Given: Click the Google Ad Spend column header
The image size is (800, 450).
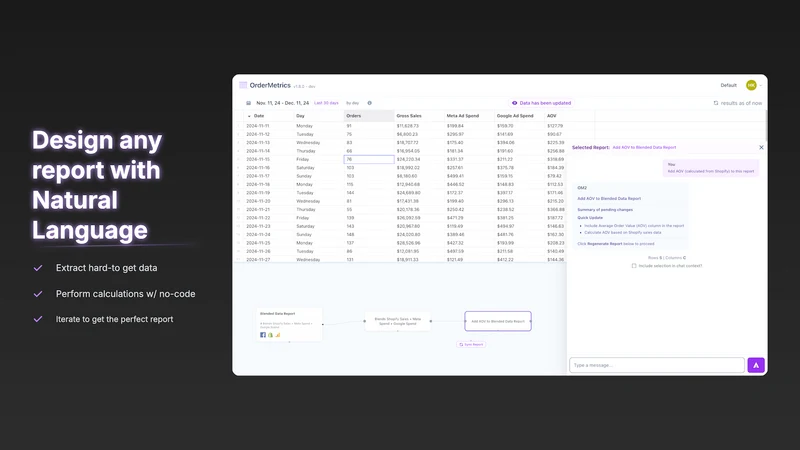Looking at the screenshot, I should 519,116.
